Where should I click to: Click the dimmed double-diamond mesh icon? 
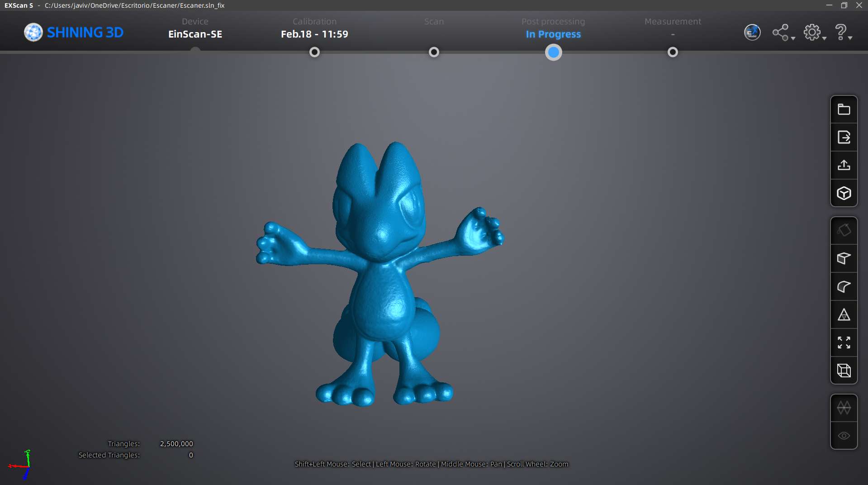tap(844, 408)
